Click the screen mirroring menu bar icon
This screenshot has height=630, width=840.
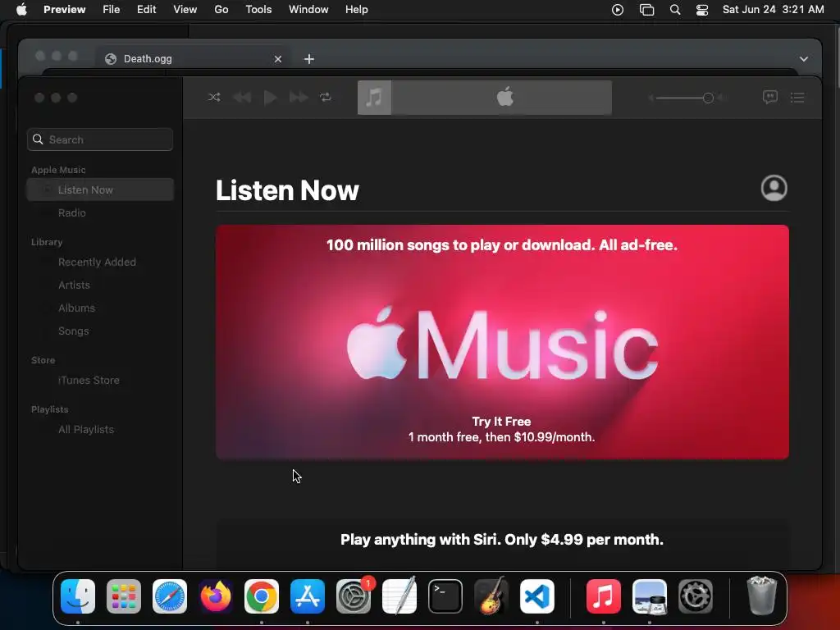click(x=646, y=10)
